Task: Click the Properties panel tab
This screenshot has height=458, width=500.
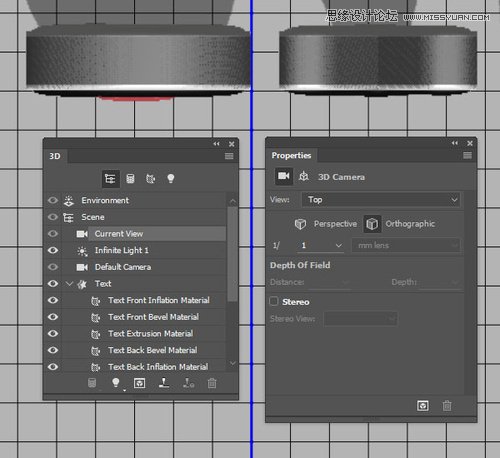Action: pos(291,155)
